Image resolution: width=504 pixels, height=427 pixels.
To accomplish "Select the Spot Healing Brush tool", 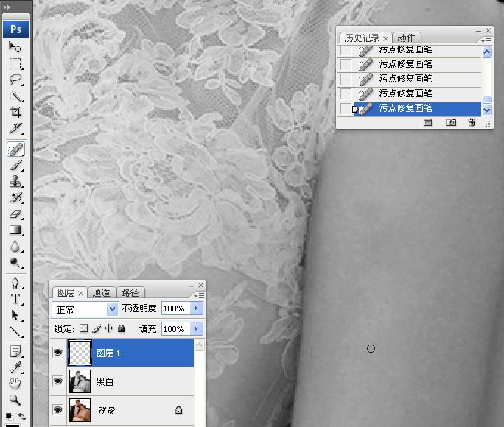I will (15, 149).
